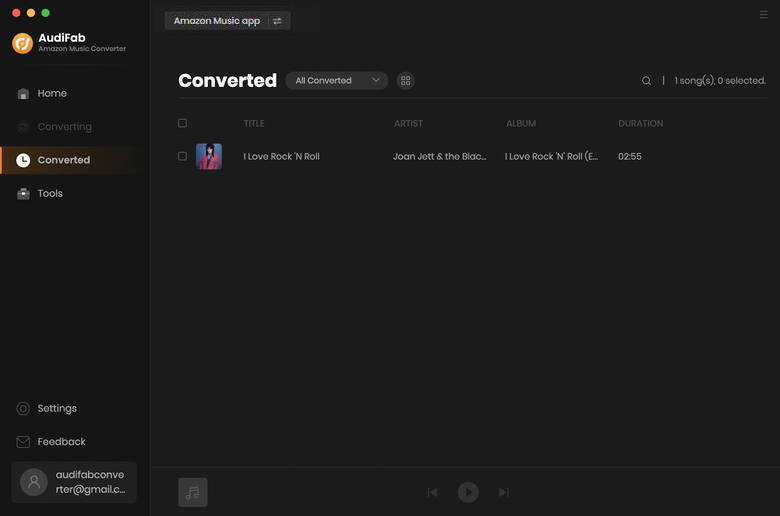780x516 pixels.
Task: Open the audifabconverter@gmail account profile
Action: tap(74, 482)
